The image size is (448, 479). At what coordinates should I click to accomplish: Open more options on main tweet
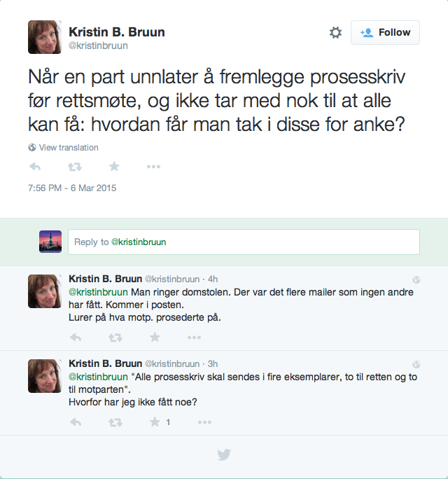tap(153, 167)
